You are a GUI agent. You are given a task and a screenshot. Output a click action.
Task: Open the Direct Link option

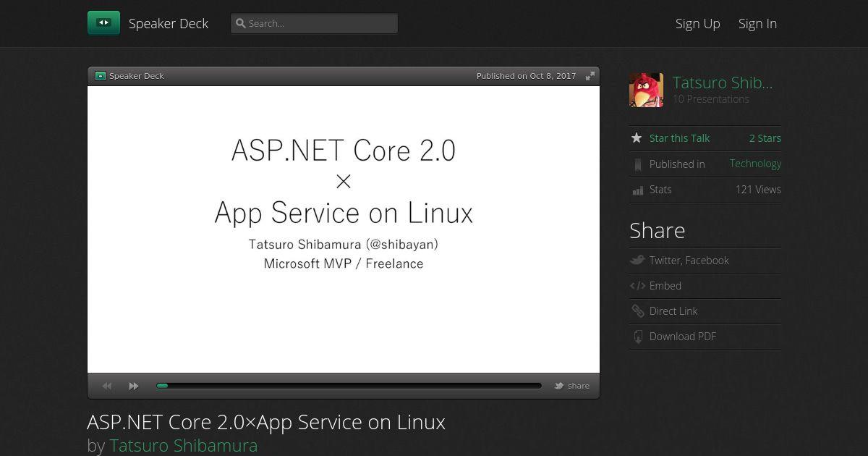coord(673,311)
